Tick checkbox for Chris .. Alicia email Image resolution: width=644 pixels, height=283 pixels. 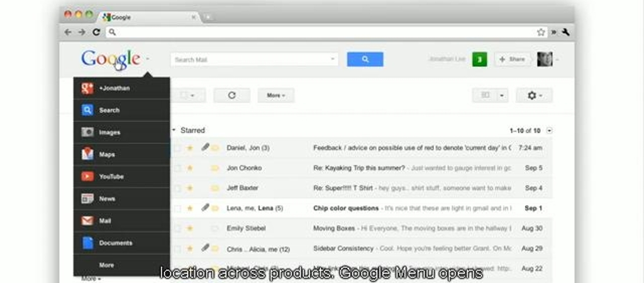point(177,248)
